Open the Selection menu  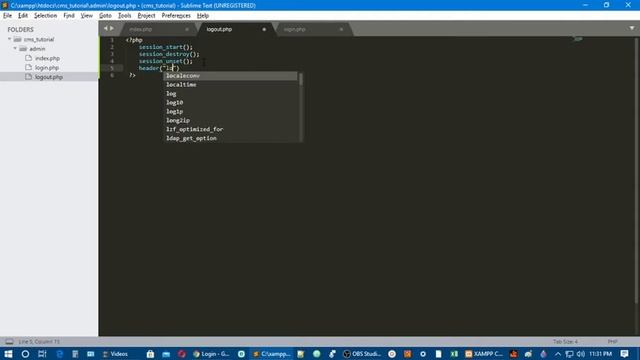click(45, 16)
